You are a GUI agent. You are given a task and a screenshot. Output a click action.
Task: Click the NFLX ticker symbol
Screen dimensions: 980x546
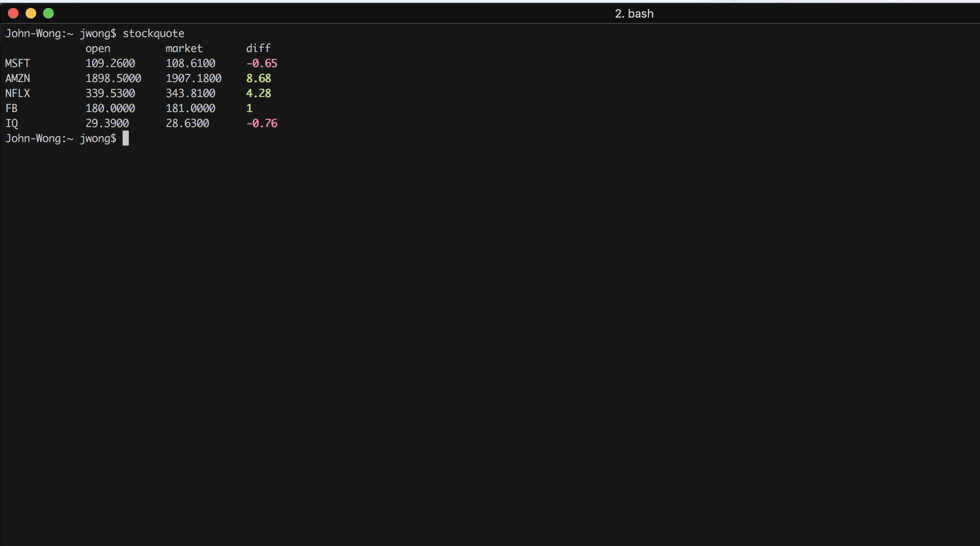tap(18, 93)
